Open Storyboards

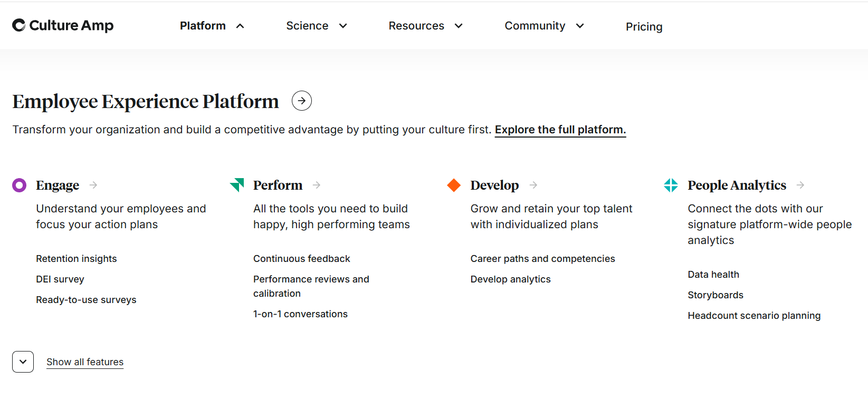coord(716,295)
